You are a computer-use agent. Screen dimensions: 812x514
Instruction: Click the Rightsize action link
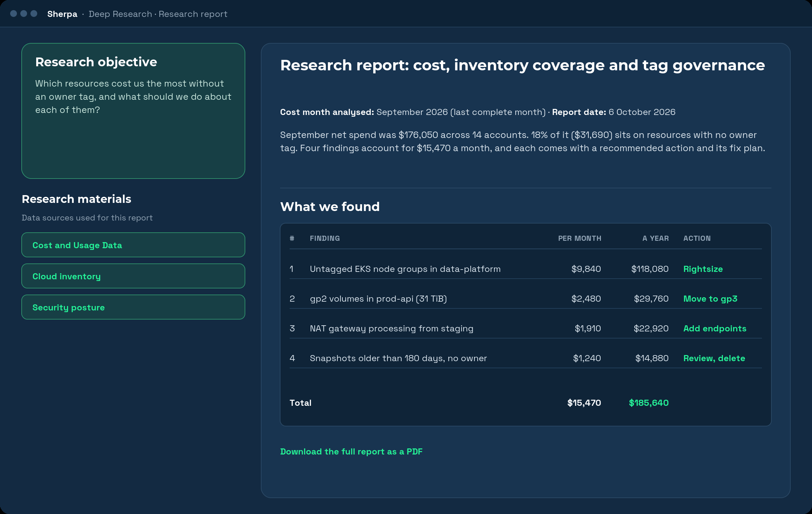pyautogui.click(x=703, y=269)
